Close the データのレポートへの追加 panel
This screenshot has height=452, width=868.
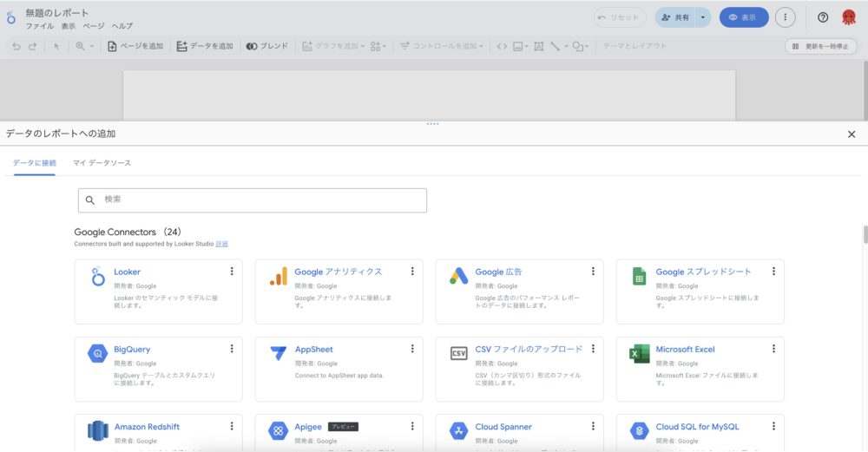[851, 134]
